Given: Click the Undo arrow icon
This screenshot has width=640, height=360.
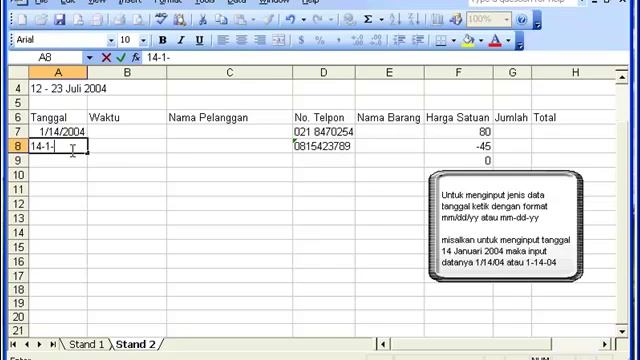Looking at the screenshot, I should coord(290,19).
